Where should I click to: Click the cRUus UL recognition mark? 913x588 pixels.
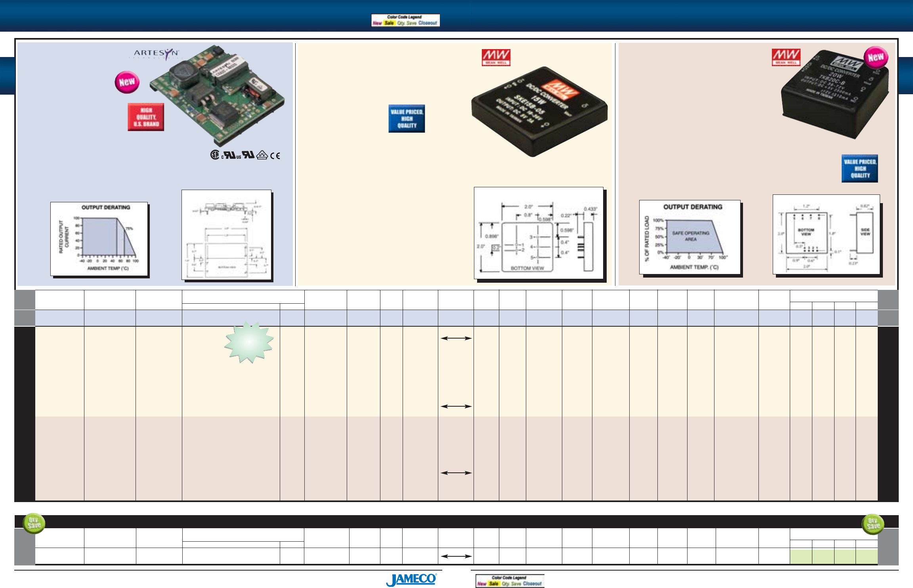coord(231,155)
